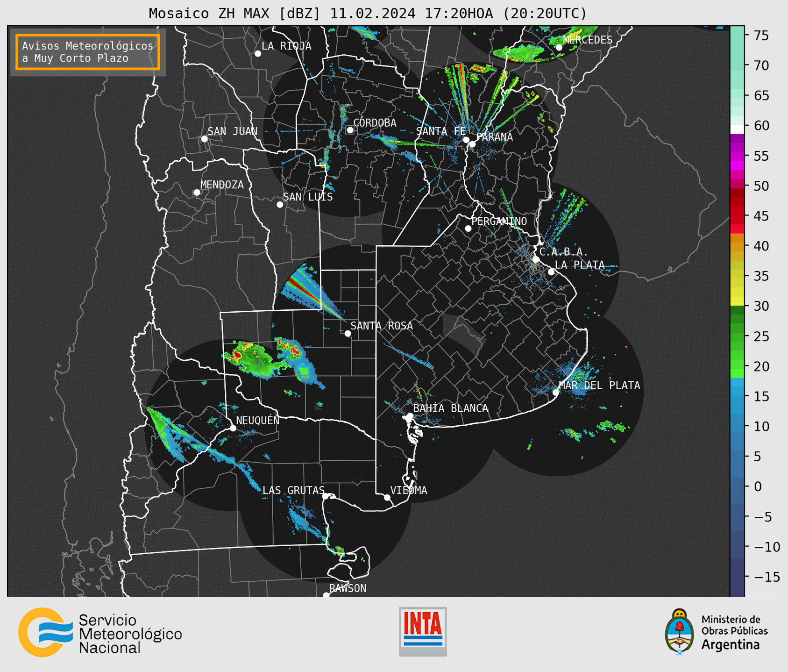Click the 30 dBZ yellow band on scale
Screen dimensions: 788x672
click(x=737, y=301)
